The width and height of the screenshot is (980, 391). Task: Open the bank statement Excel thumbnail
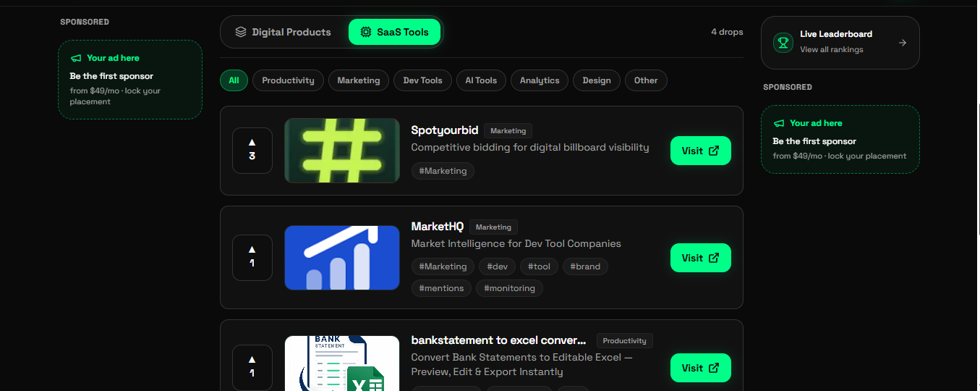[342, 363]
